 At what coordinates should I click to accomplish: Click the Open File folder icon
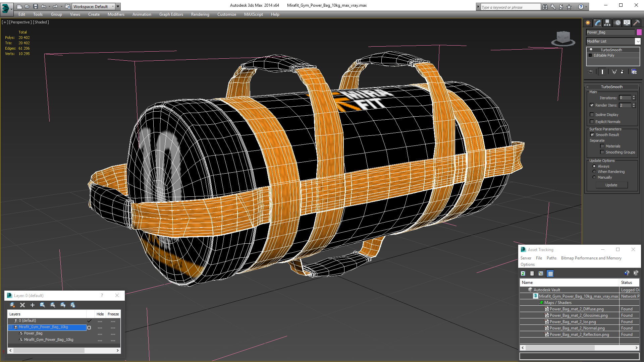27,6
